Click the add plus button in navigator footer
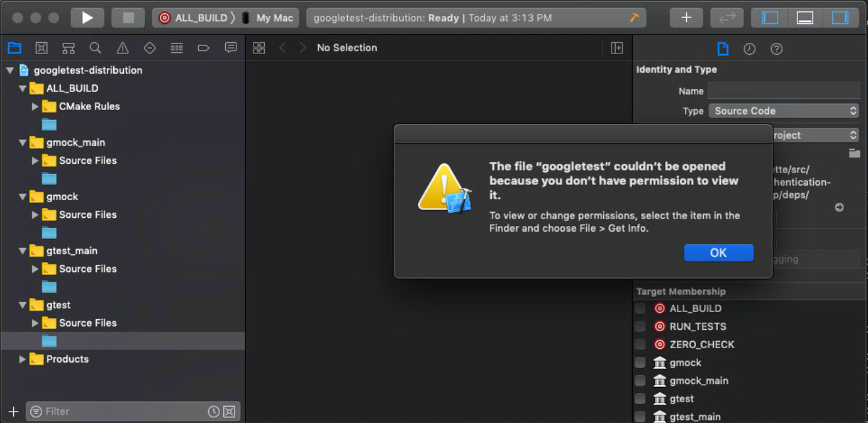Viewport: 868px width, 423px height. click(13, 412)
